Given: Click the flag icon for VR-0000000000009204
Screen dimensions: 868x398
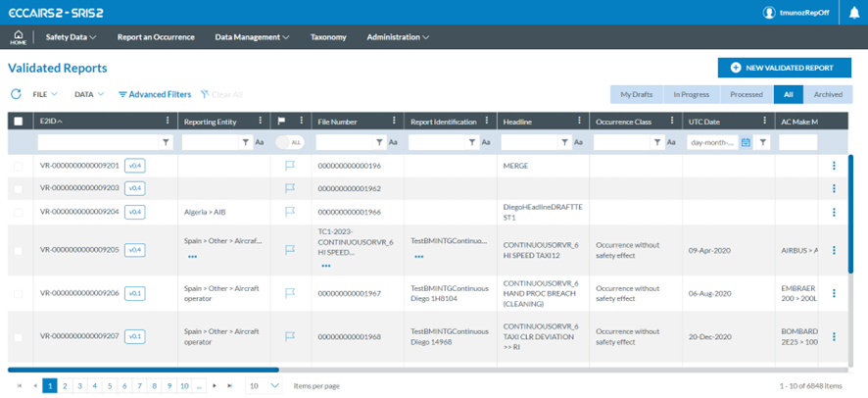Looking at the screenshot, I should [289, 212].
